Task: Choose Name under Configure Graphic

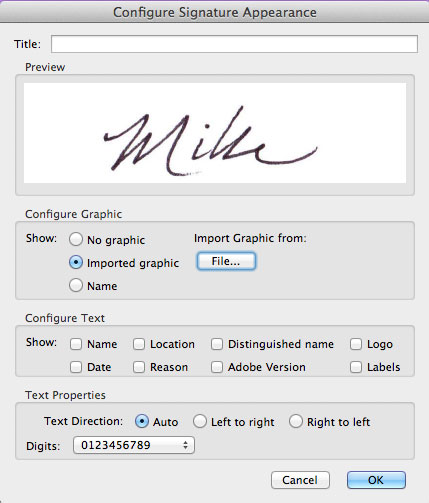Action: pyautogui.click(x=76, y=286)
